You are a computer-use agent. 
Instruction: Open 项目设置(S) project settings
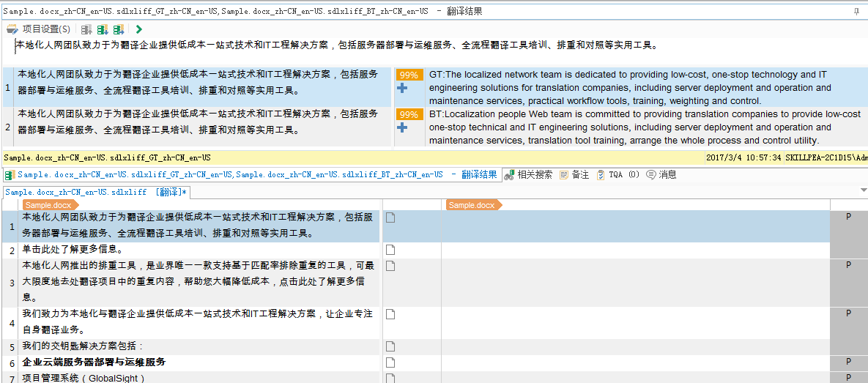click(x=39, y=29)
